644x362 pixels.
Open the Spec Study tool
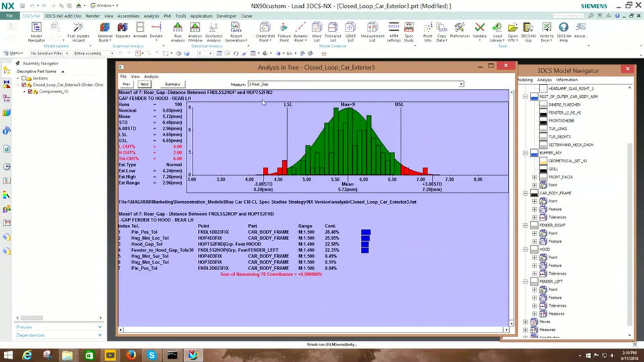point(409,32)
